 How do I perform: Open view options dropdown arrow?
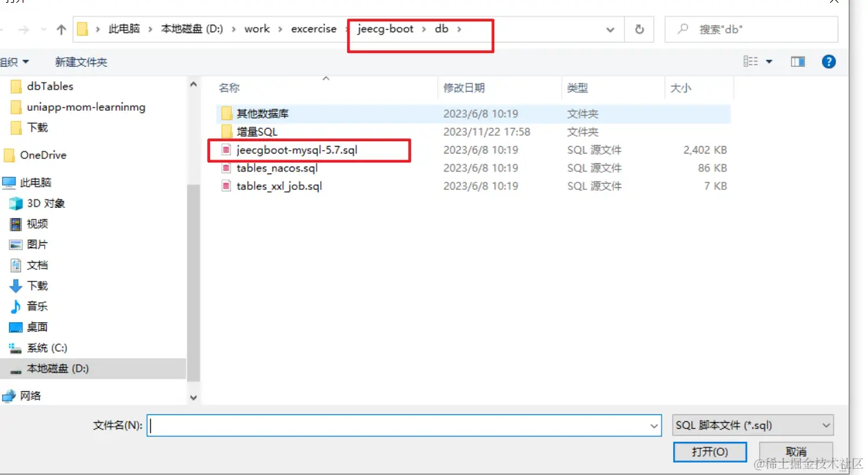[770, 62]
